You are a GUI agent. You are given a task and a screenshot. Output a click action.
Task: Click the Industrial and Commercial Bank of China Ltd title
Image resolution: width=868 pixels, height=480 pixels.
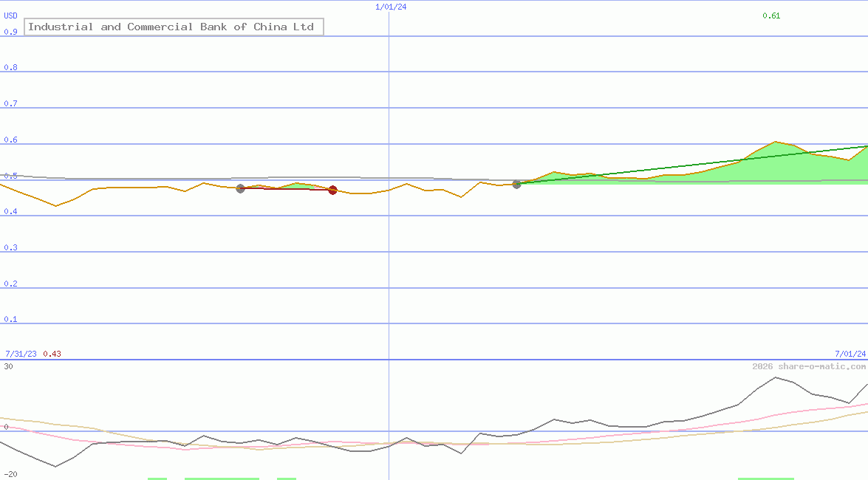pyautogui.click(x=174, y=27)
